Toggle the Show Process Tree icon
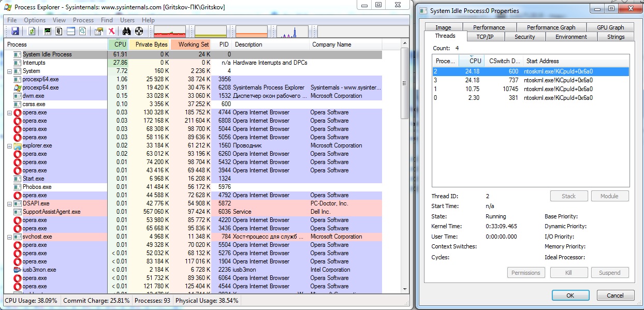 click(59, 32)
